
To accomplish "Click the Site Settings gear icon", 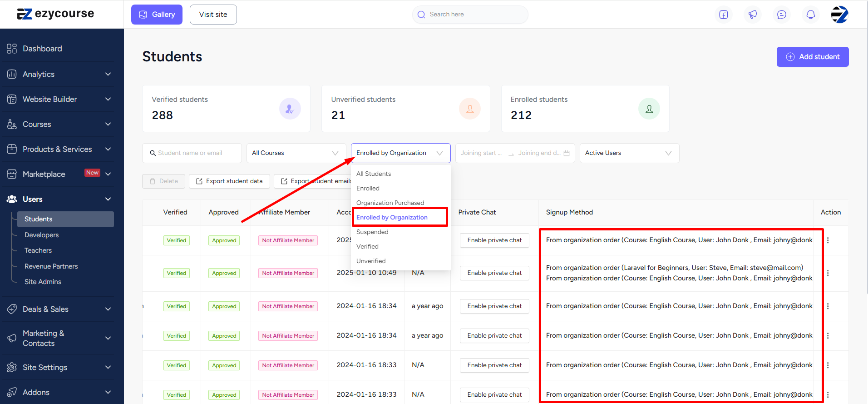I will point(12,367).
